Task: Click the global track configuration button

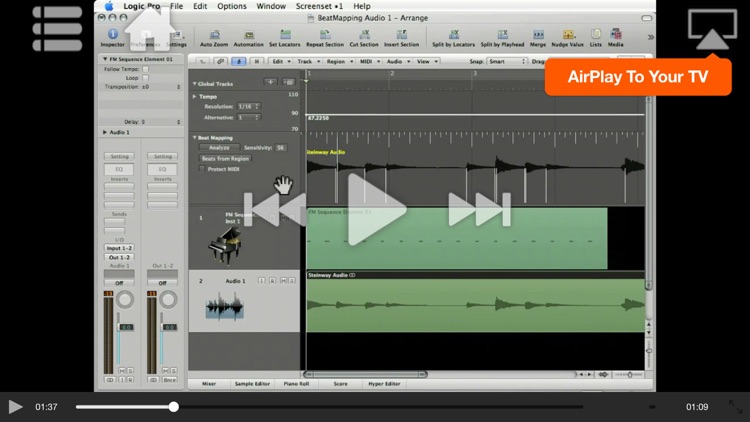Action: click(288, 82)
